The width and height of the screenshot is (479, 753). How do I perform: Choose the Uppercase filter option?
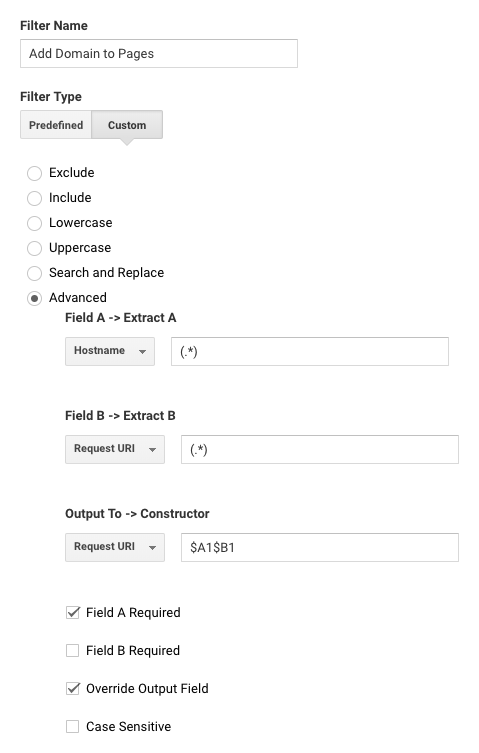tap(35, 248)
